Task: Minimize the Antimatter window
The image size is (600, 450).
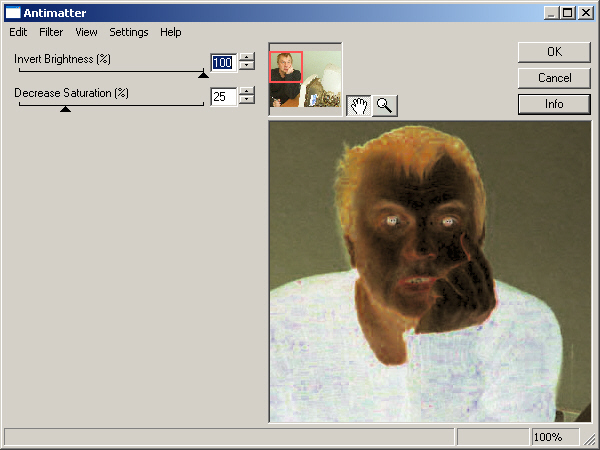Action: click(x=551, y=13)
